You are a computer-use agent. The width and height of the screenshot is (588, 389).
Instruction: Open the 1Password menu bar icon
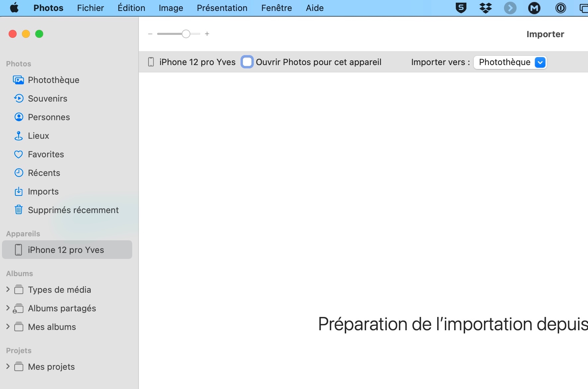coord(561,8)
